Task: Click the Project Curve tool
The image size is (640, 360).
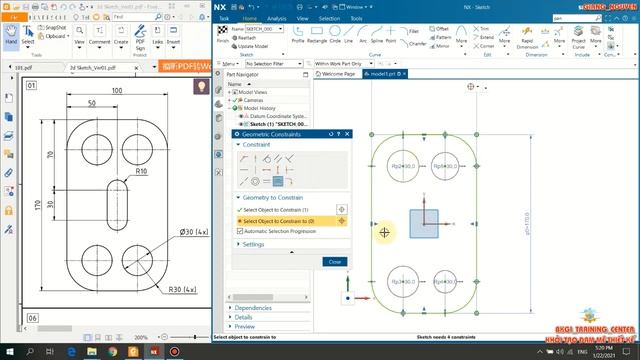Action: click(578, 38)
